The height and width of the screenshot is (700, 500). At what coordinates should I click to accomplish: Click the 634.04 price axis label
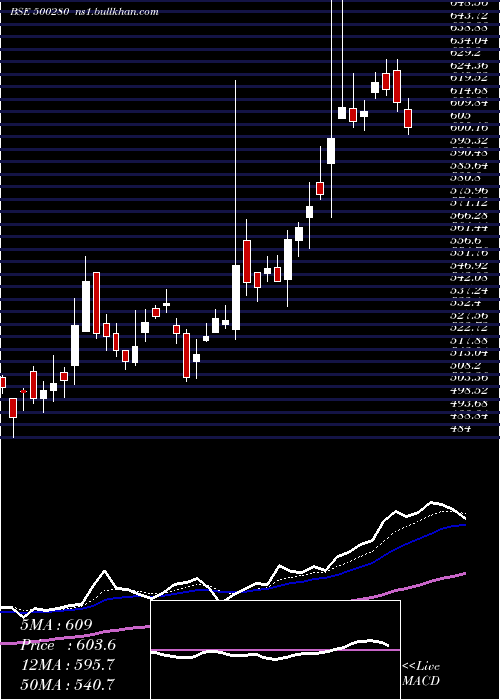467,40
